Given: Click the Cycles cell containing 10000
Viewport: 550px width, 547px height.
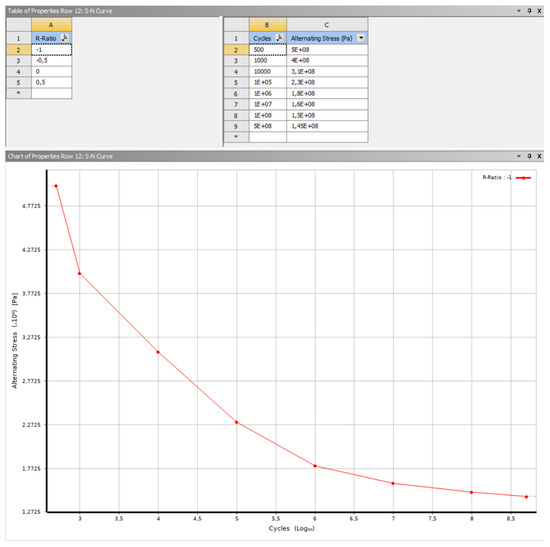Looking at the screenshot, I should [268, 72].
